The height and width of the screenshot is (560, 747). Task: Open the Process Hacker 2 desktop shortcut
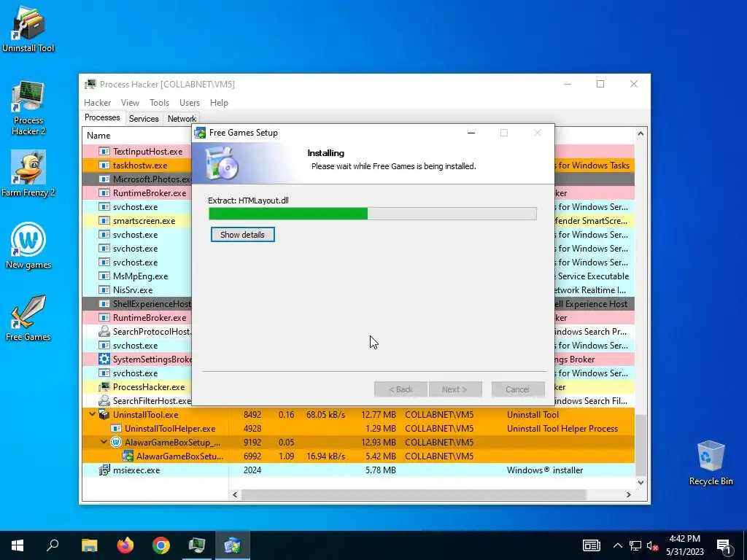click(x=28, y=108)
